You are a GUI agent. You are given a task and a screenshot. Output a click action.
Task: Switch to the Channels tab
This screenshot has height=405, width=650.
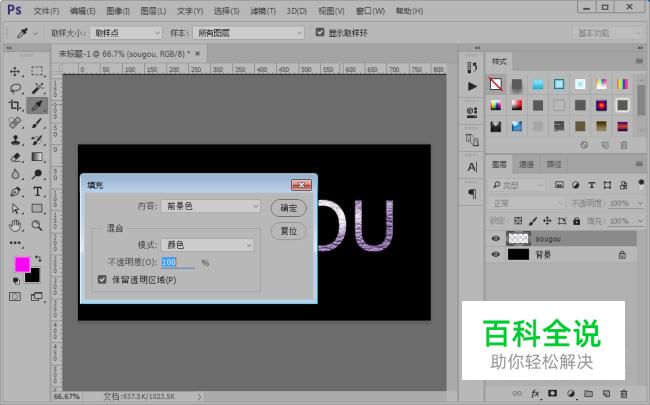526,164
